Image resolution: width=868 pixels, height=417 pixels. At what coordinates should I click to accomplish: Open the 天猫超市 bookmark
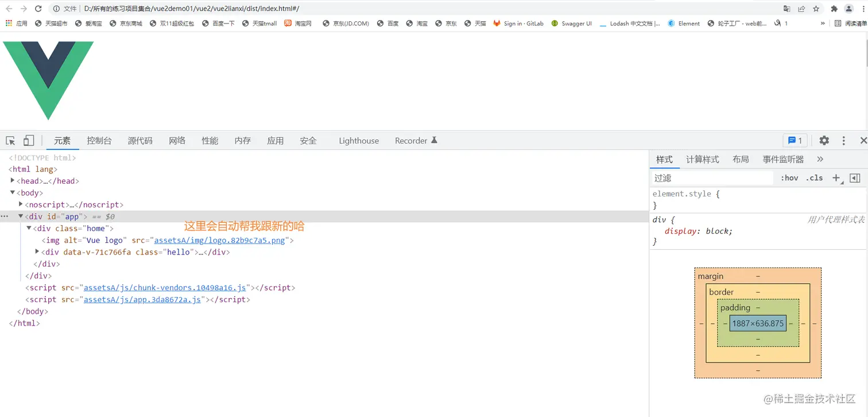tap(51, 24)
